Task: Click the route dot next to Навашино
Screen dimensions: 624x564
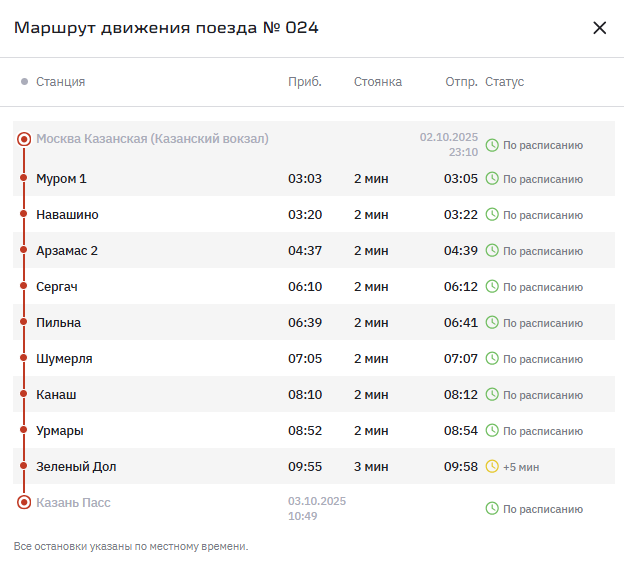Action: [23, 214]
